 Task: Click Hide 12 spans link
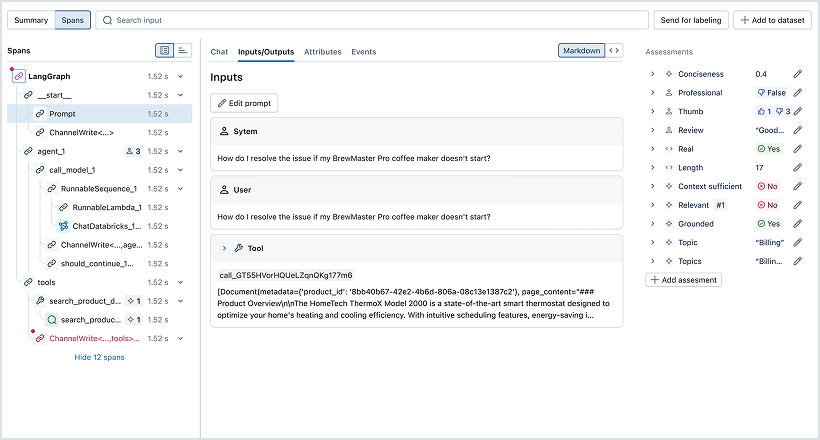click(x=99, y=357)
